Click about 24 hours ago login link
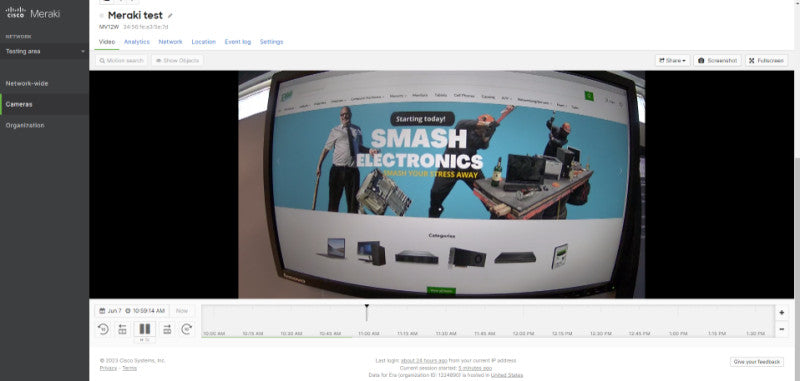Viewport: 800px width, 381px height. click(x=423, y=361)
